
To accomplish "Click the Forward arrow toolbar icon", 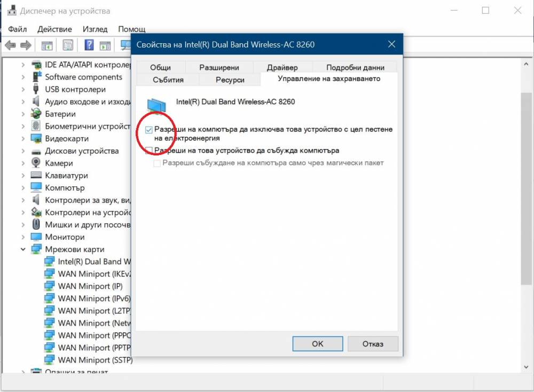I will pos(26,45).
